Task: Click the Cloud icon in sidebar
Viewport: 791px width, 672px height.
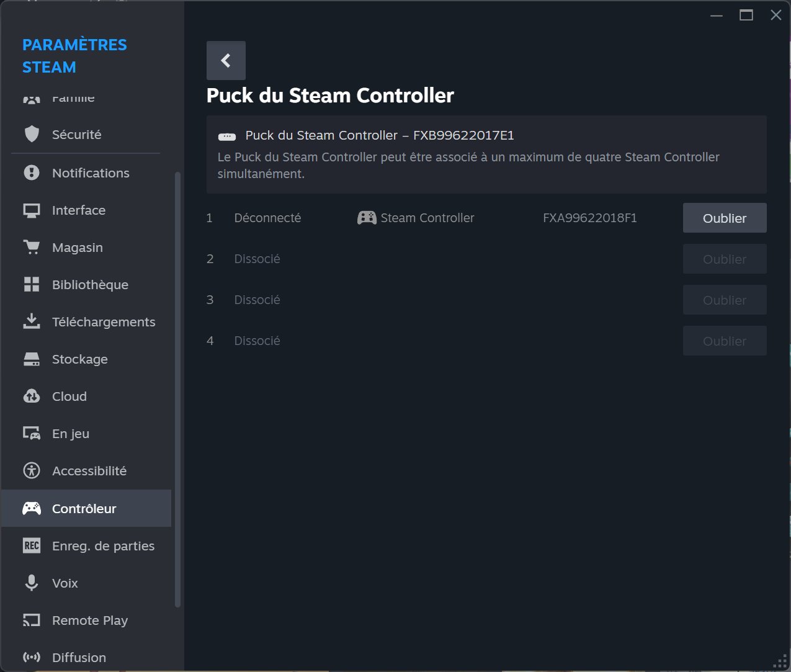Action: [32, 396]
